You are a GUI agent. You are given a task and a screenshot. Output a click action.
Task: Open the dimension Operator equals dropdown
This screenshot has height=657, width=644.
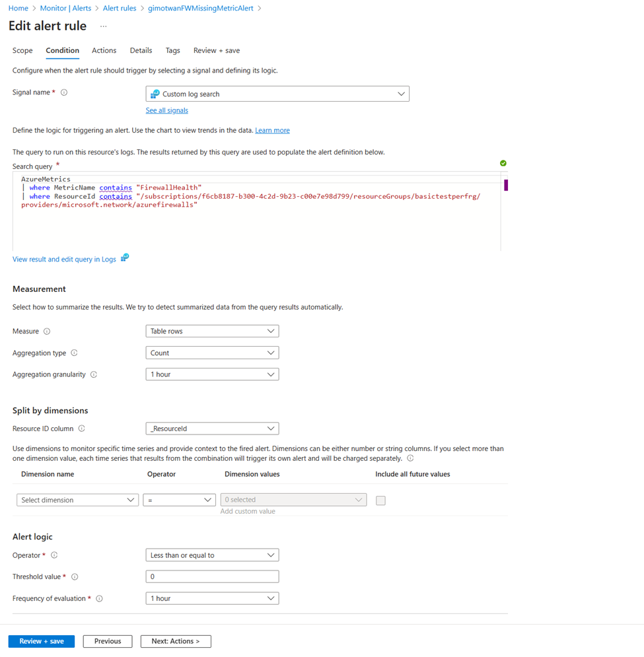tap(180, 500)
